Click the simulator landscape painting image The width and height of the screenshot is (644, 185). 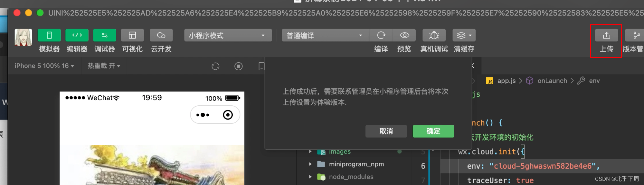pyautogui.click(x=152, y=165)
